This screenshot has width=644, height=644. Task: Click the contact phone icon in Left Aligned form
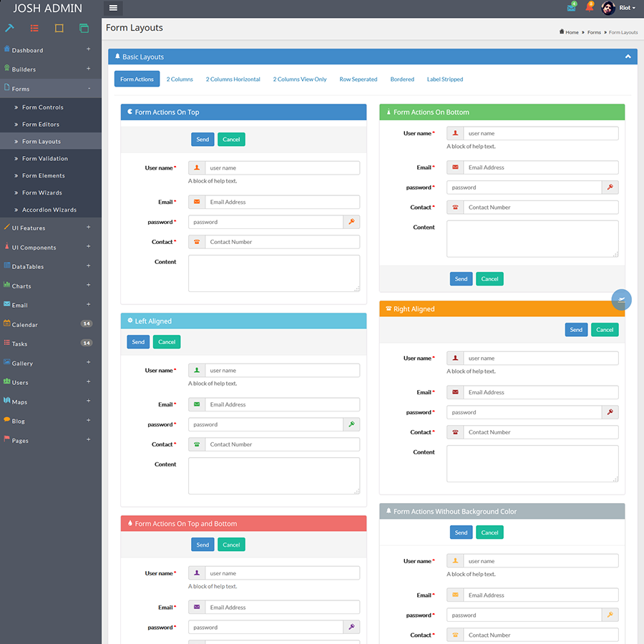[196, 444]
